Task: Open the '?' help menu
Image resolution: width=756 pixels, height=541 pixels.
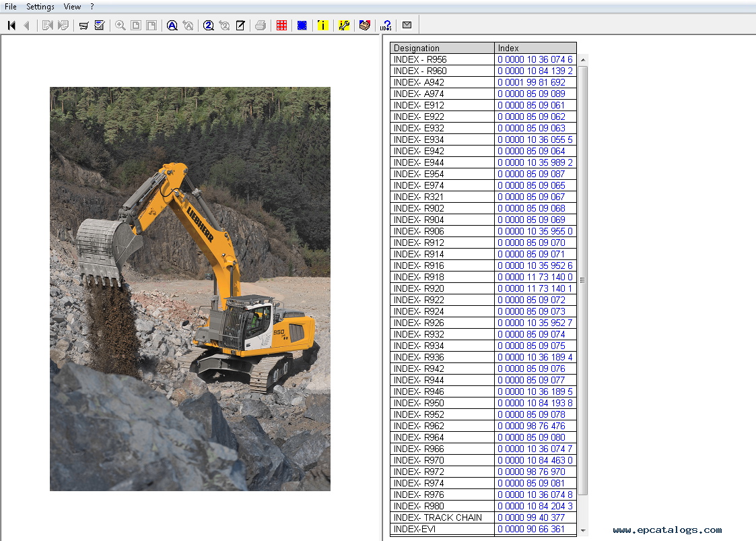Action: (92, 6)
